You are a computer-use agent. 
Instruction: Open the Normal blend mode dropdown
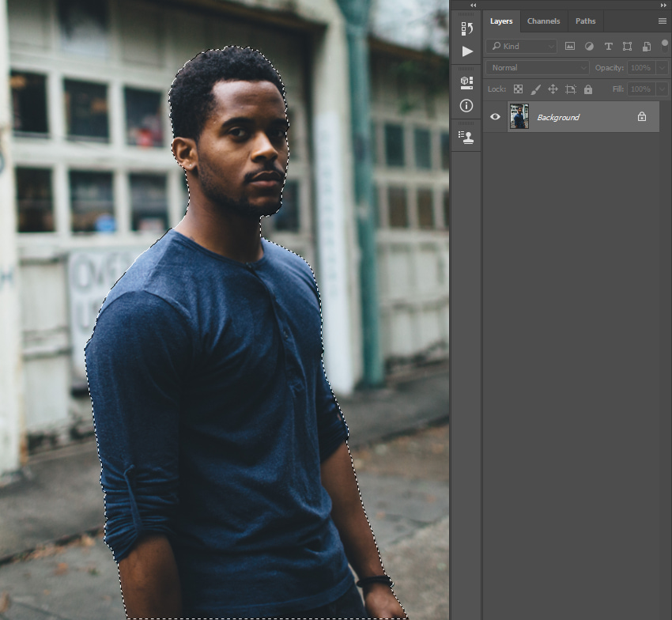(x=538, y=68)
